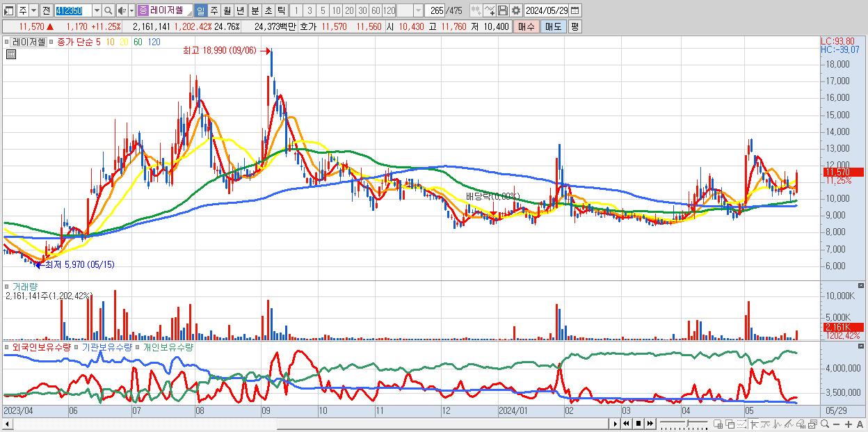This screenshot has width=868, height=432.
Task: Click the stock code input field 412350
Action: (x=73, y=11)
